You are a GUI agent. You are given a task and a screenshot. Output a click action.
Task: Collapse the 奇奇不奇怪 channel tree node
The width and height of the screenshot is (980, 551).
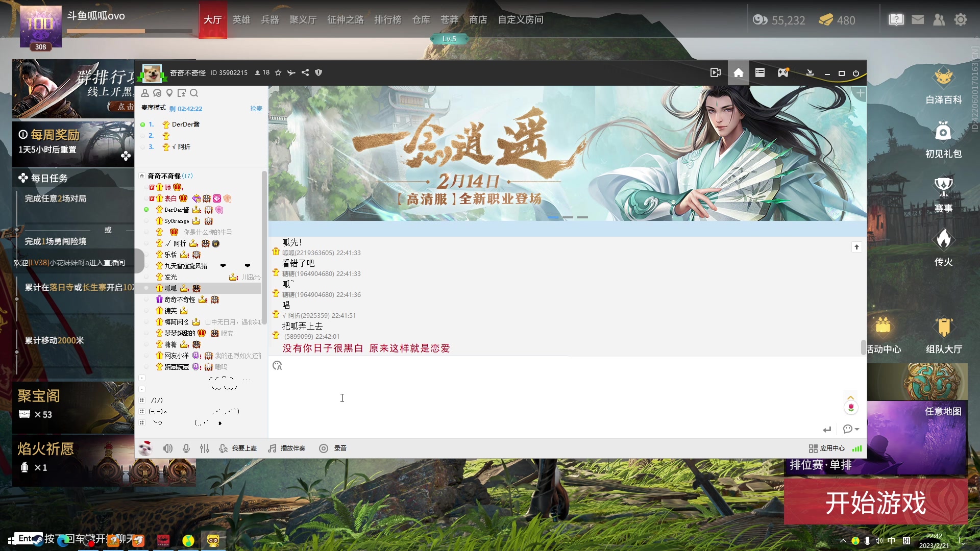click(142, 176)
